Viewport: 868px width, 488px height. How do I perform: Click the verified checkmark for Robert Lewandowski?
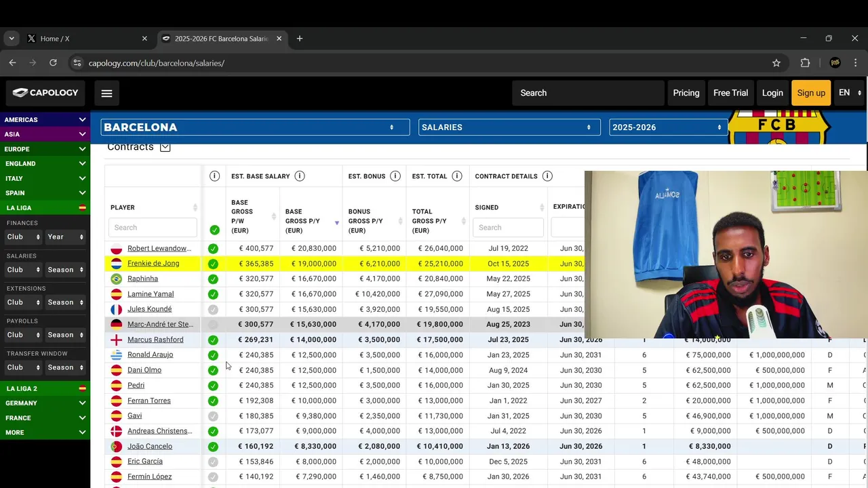(x=213, y=249)
